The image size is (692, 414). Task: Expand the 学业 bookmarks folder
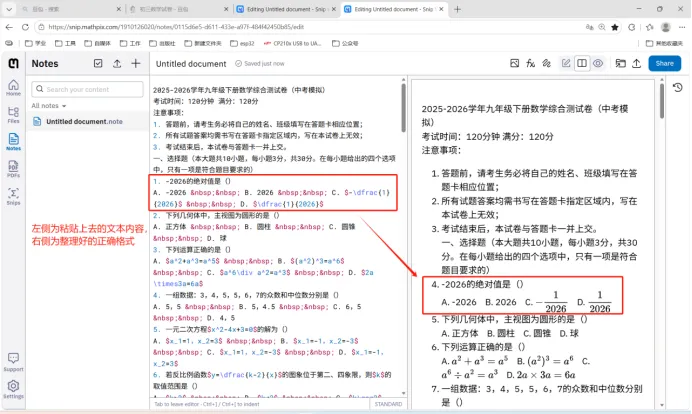coord(36,43)
